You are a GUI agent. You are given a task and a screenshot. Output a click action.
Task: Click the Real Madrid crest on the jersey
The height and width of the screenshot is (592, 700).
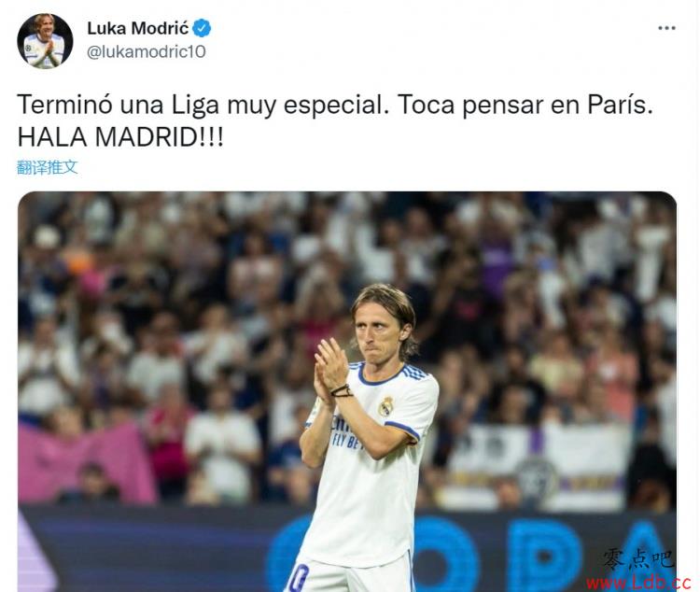pyautogui.click(x=385, y=406)
